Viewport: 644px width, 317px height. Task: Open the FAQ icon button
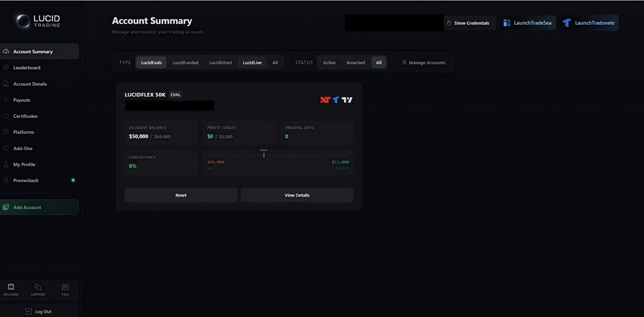point(65,290)
